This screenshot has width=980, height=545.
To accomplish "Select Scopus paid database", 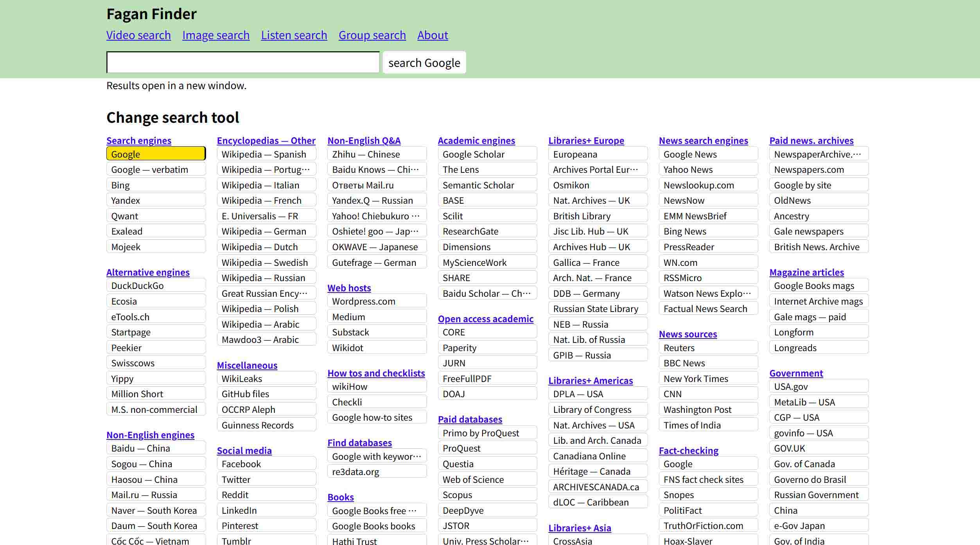I will click(x=488, y=495).
